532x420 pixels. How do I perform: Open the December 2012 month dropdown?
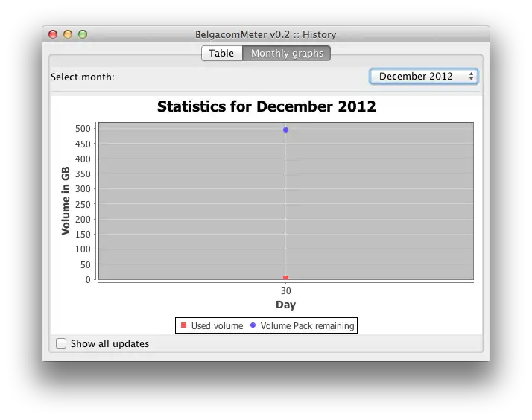(x=424, y=76)
